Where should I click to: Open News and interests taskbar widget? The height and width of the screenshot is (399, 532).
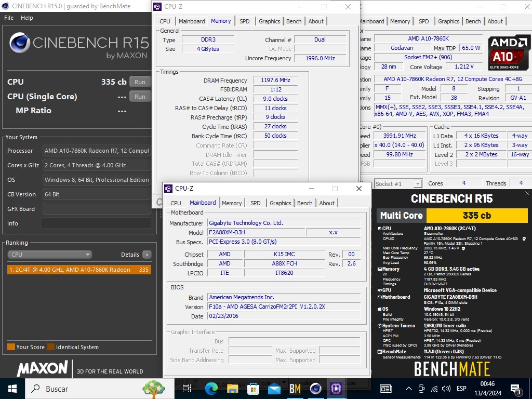point(386,389)
